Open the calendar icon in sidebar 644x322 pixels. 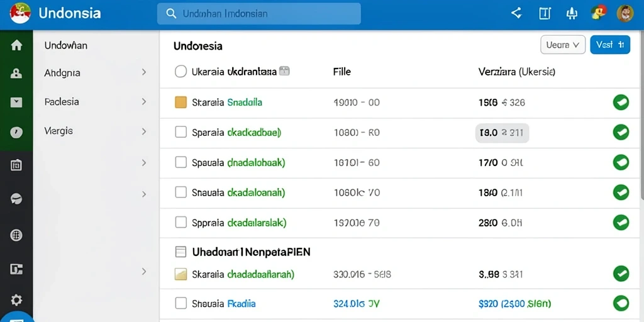[16, 165]
